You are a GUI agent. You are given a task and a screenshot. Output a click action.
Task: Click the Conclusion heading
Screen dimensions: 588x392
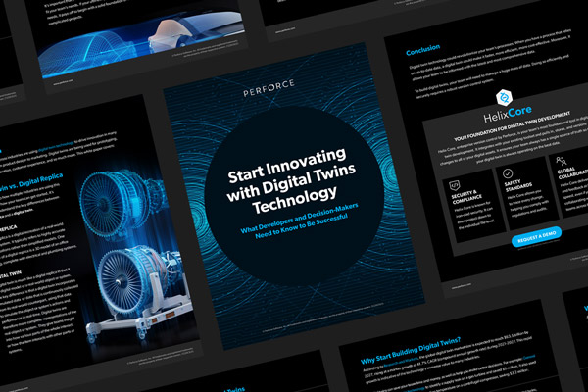[x=422, y=50]
